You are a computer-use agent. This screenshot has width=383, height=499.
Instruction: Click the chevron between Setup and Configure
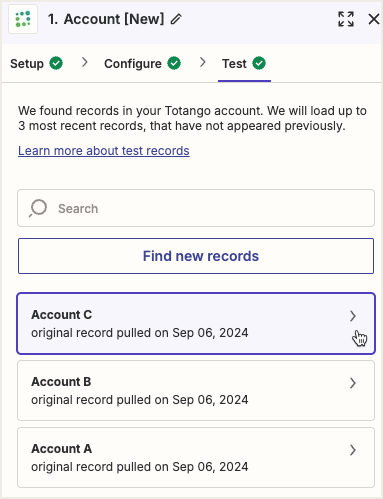tap(85, 62)
